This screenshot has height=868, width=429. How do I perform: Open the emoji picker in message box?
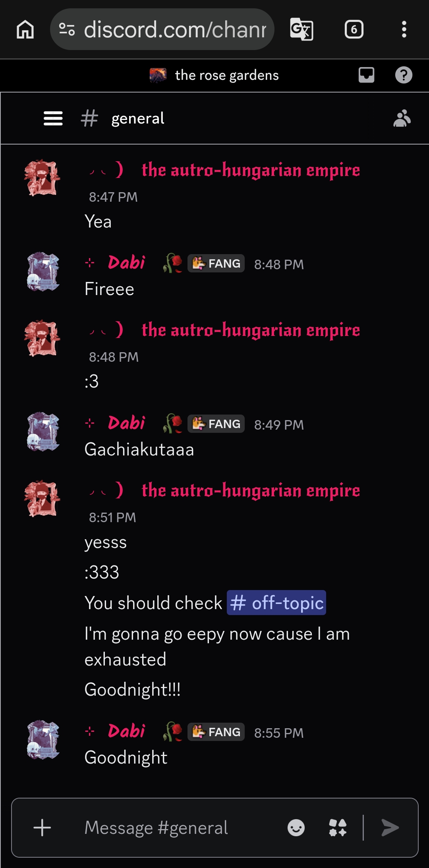point(296,828)
